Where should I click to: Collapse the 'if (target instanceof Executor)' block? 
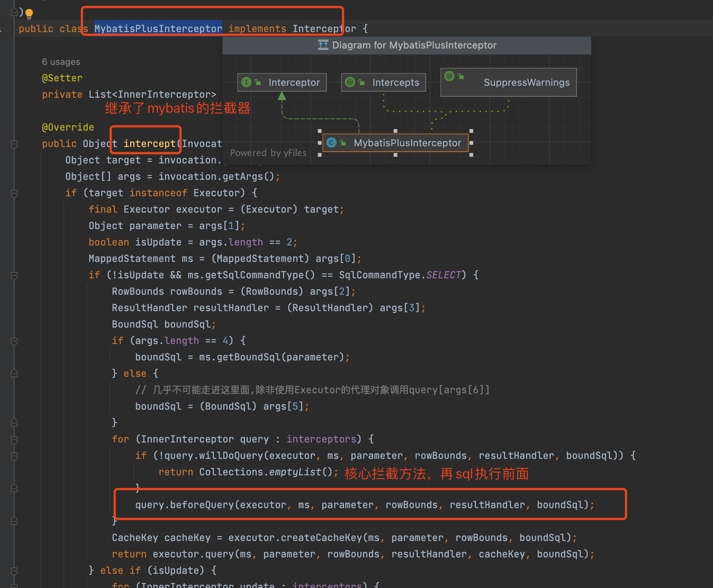pyautogui.click(x=14, y=193)
